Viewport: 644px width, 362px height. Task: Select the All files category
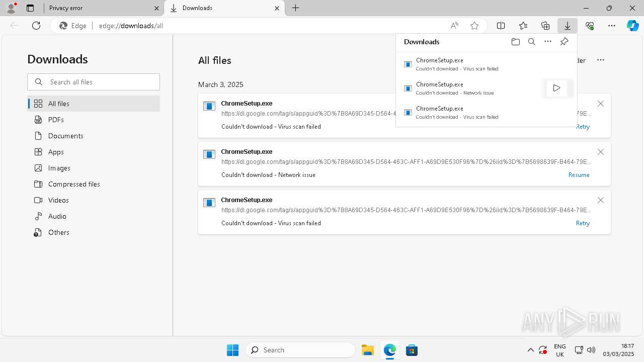tap(94, 104)
